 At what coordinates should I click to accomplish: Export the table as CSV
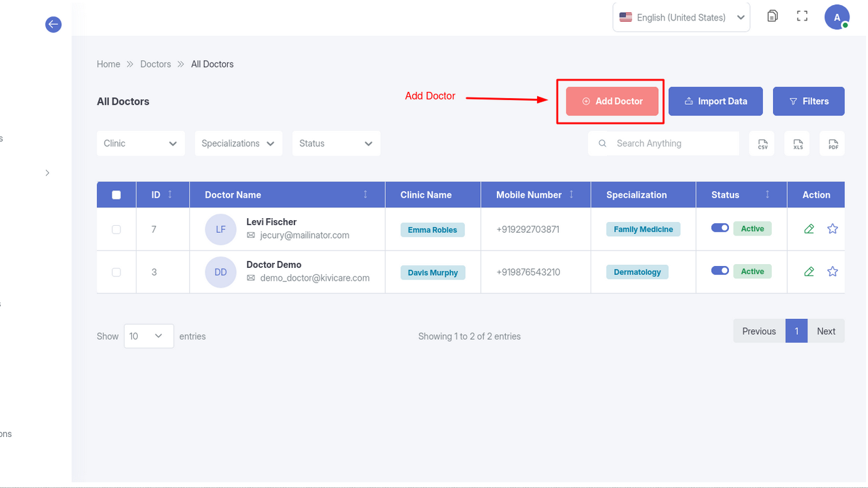762,144
